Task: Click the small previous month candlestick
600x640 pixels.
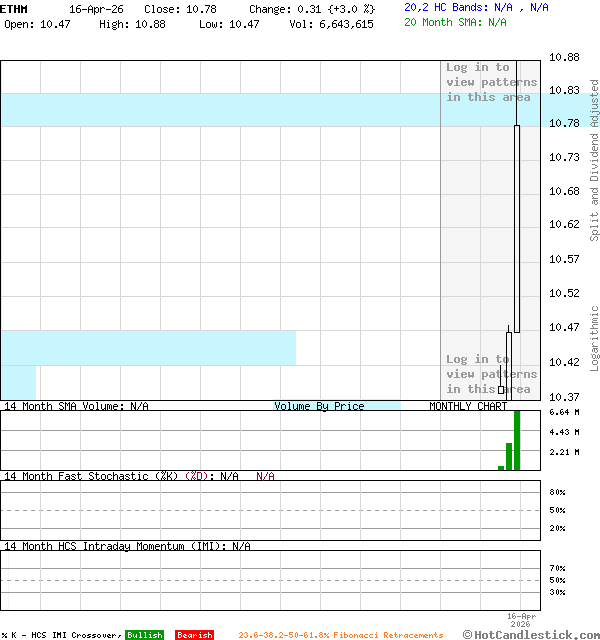Action: coord(509,360)
